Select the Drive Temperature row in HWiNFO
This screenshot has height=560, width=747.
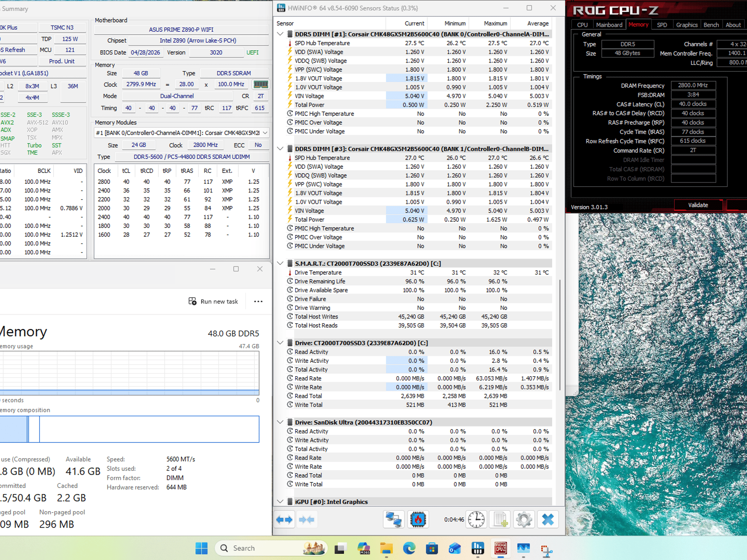click(x=419, y=272)
